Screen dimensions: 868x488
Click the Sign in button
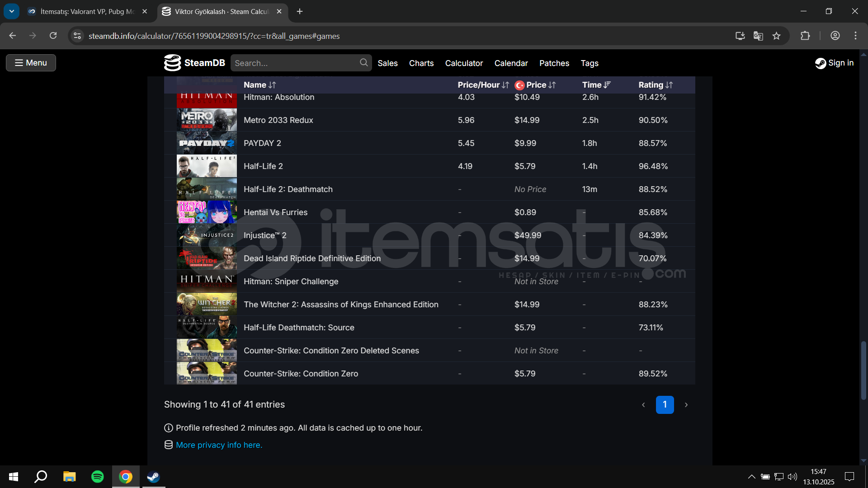835,63
